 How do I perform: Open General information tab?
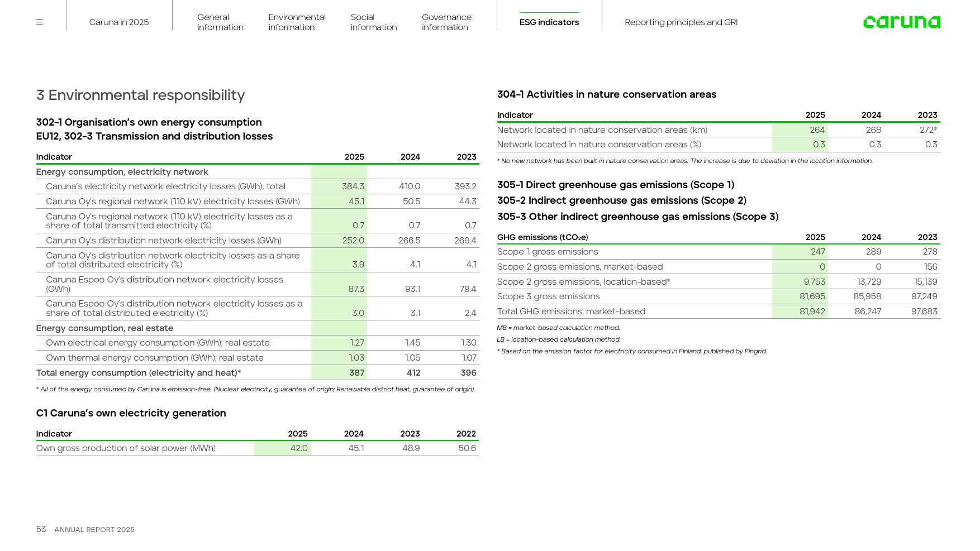coord(220,22)
